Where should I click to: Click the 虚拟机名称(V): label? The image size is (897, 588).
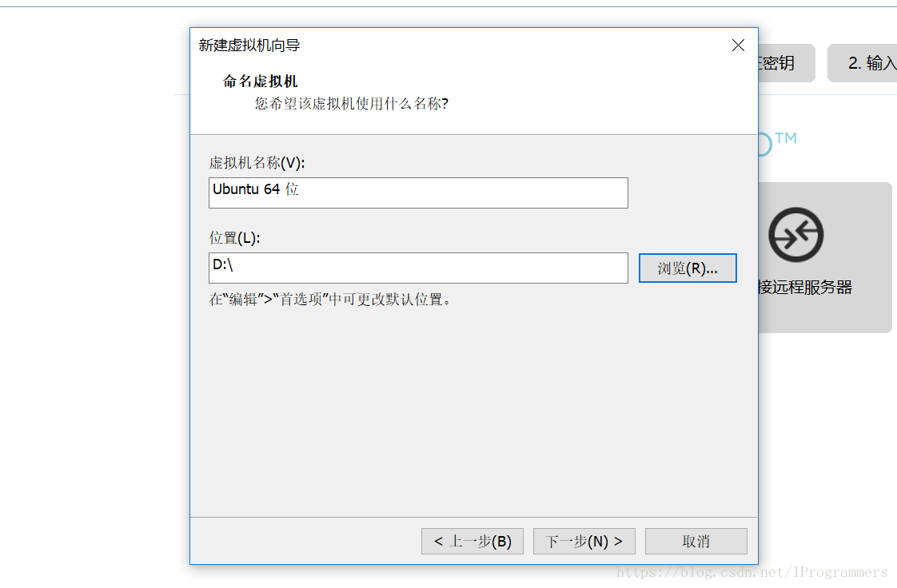pos(257,163)
